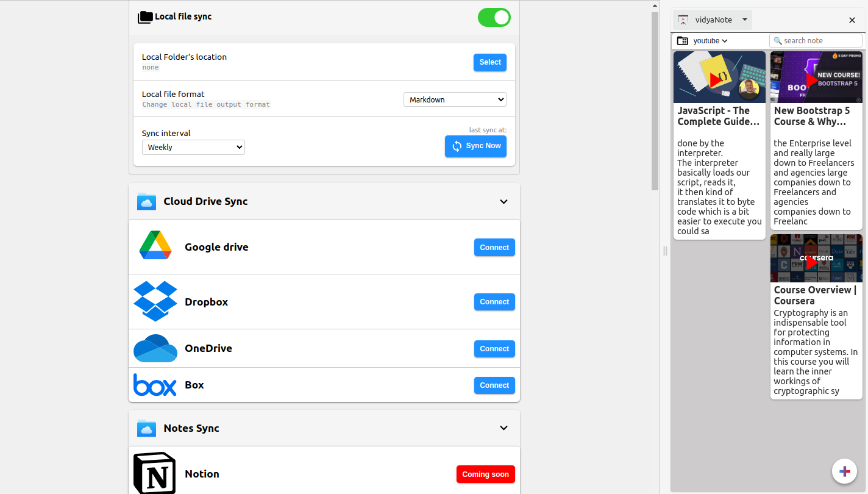Viewport: 868px width, 494px height.
Task: Click the Dropbox logo icon
Action: tap(155, 301)
